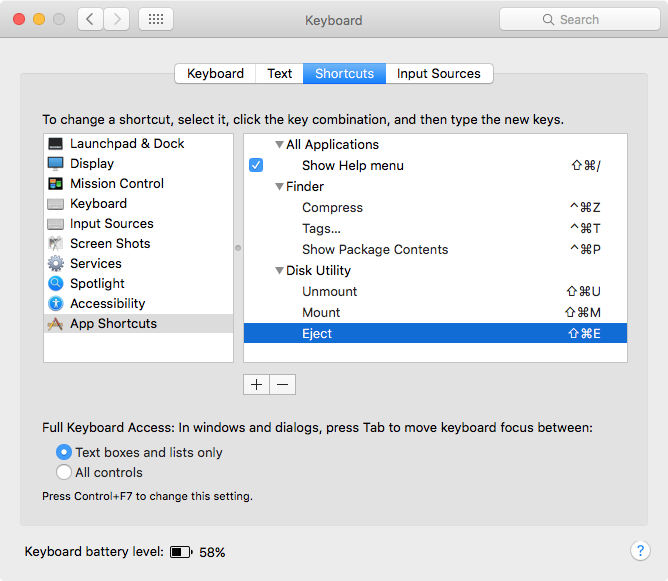Screen dimensions: 668x581
Task: Click the Search field
Action: pos(580,20)
